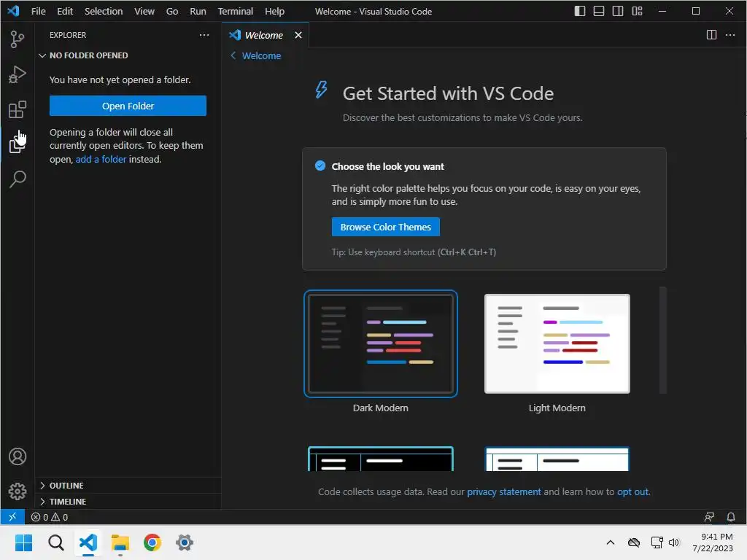The height and width of the screenshot is (560, 747).
Task: Toggle secondary side bar layout icon
Action: pos(618,11)
